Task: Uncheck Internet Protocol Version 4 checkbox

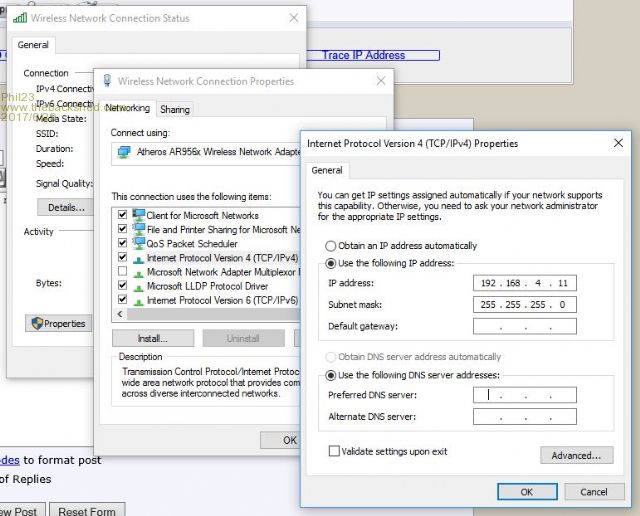Action: tap(122, 257)
